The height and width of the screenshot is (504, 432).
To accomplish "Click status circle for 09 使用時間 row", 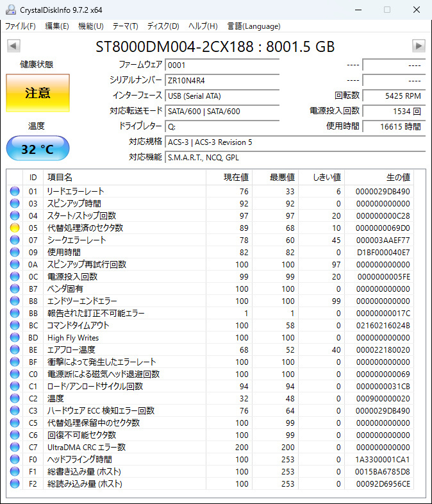I will [15, 253].
